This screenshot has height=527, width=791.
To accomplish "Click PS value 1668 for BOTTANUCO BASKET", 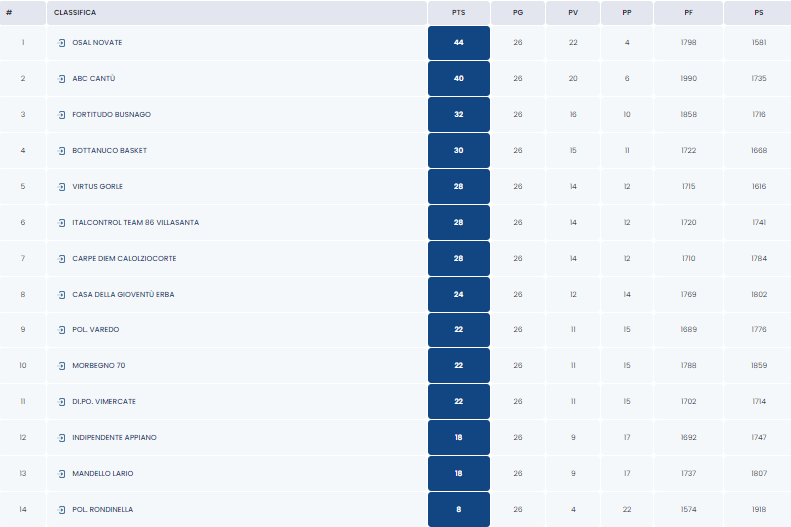I will pos(759,150).
